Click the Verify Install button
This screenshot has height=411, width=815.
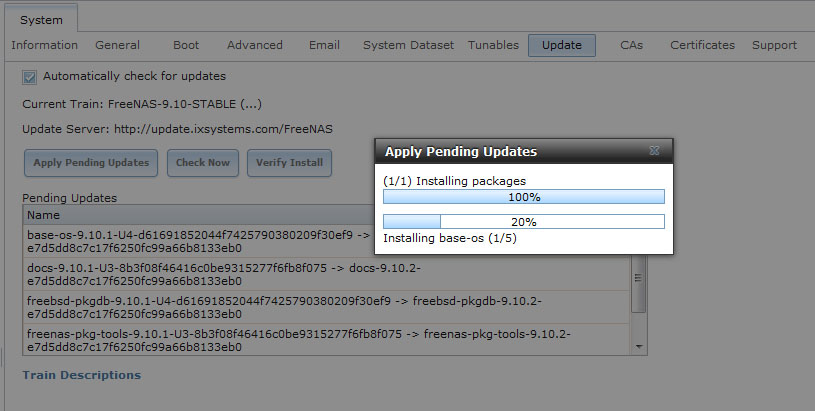289,162
